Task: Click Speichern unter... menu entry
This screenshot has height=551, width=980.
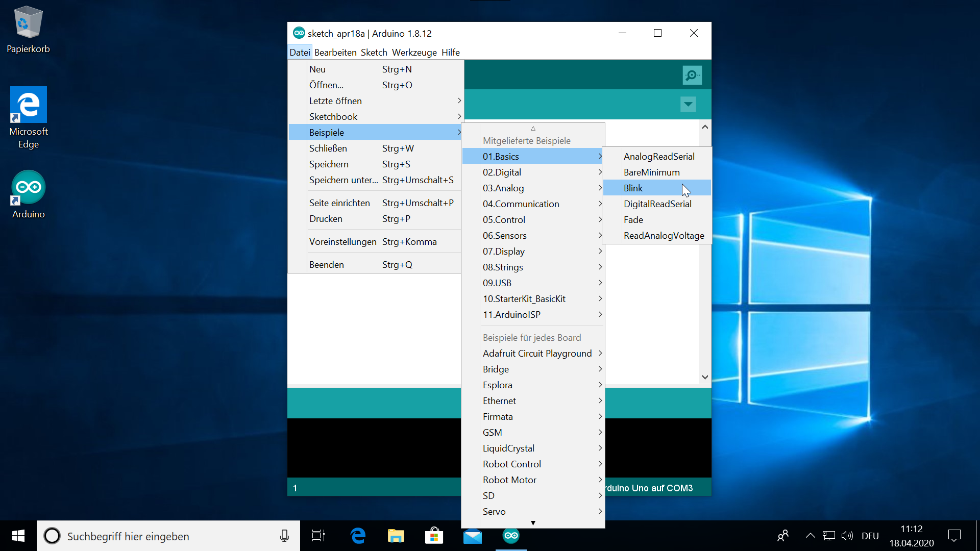Action: (376, 180)
